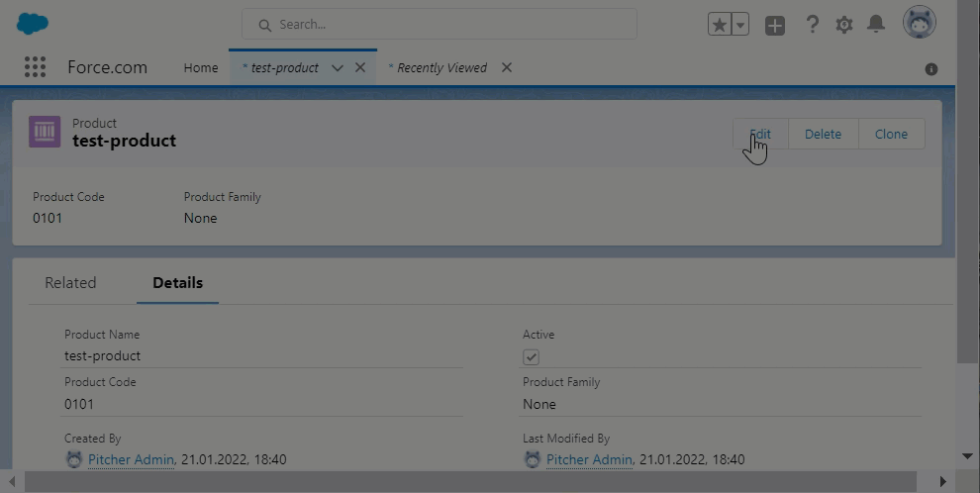Viewport: 980px width, 493px height.
Task: Open the Help question mark icon
Action: click(812, 25)
